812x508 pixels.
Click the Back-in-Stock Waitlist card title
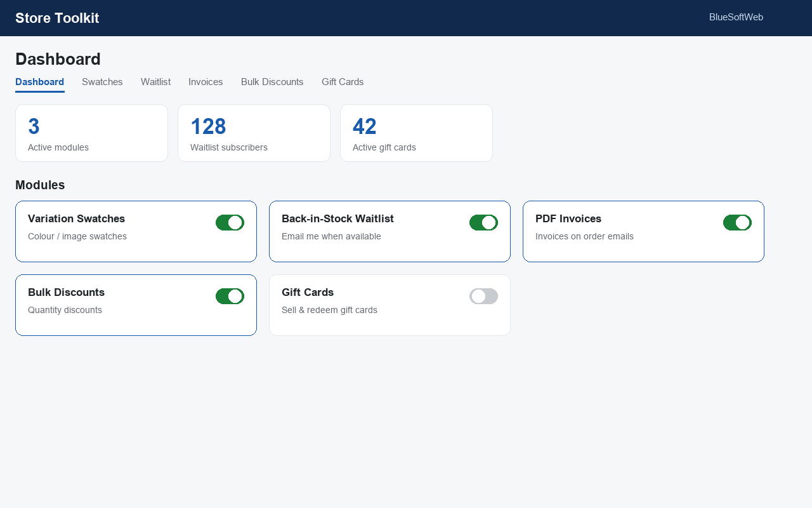[x=337, y=218]
